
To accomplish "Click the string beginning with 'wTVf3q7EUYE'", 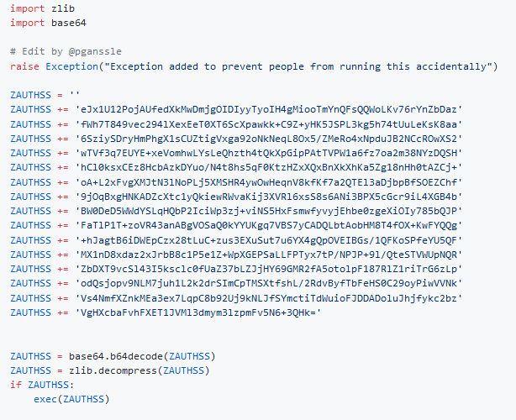I will click(x=270, y=152).
